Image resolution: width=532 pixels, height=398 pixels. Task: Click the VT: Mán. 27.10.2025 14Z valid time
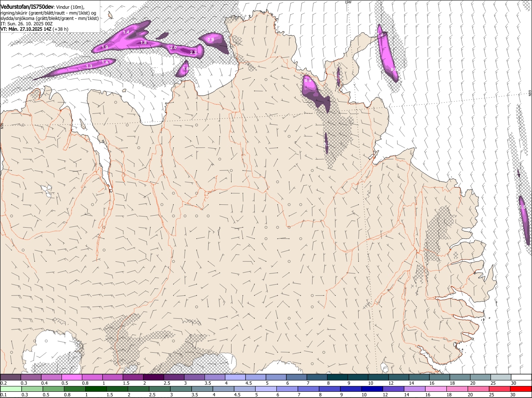click(x=26, y=29)
